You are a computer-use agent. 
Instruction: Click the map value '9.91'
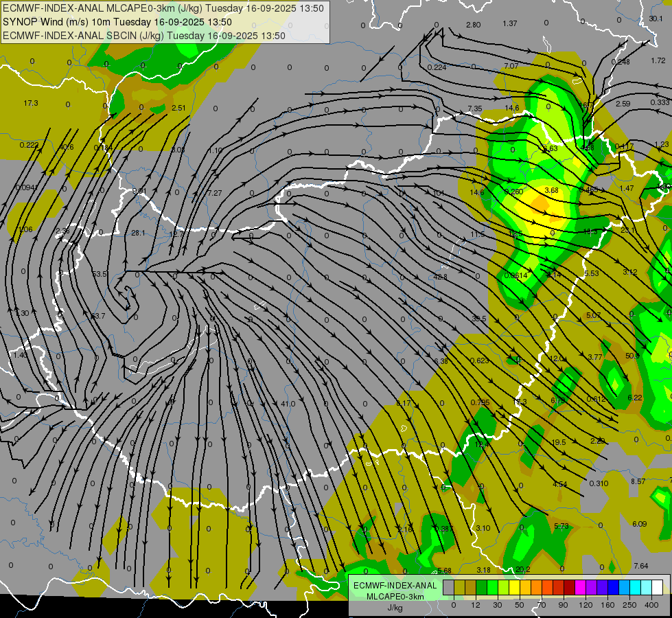tap(139, 192)
